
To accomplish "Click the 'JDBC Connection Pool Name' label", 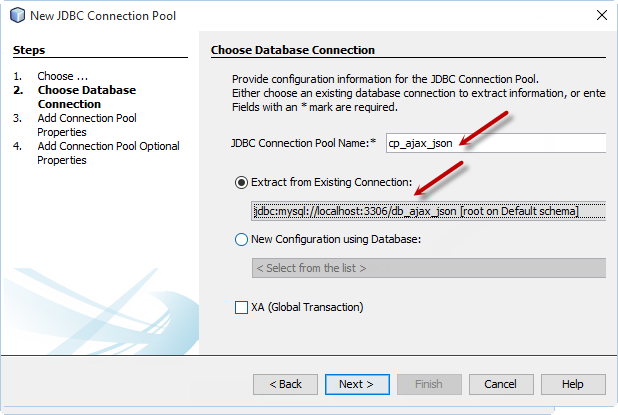I will [303, 143].
